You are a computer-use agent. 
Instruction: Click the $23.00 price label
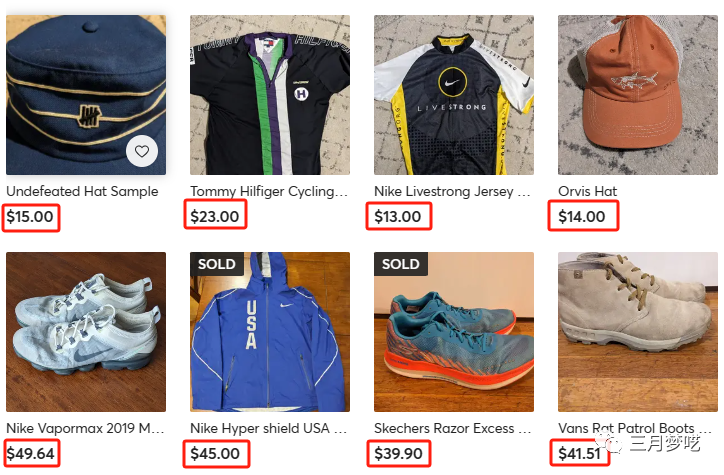[215, 216]
